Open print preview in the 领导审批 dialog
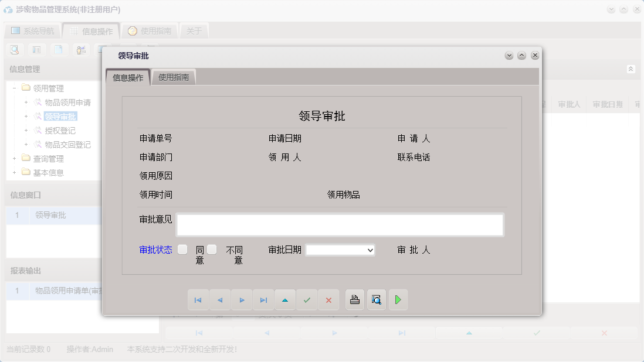The width and height of the screenshot is (644, 362). 376,299
